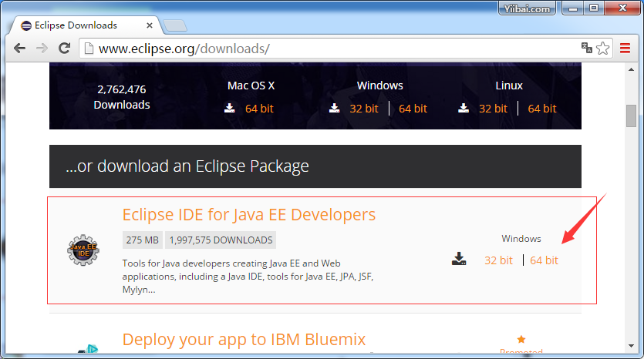Click the browser back arrow button
Image resolution: width=644 pixels, height=359 pixels.
coord(20,49)
